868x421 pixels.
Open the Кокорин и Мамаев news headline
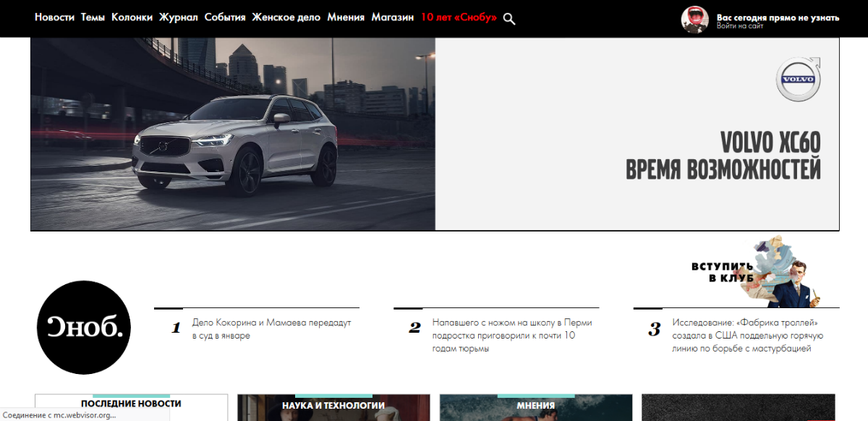pyautogui.click(x=272, y=329)
